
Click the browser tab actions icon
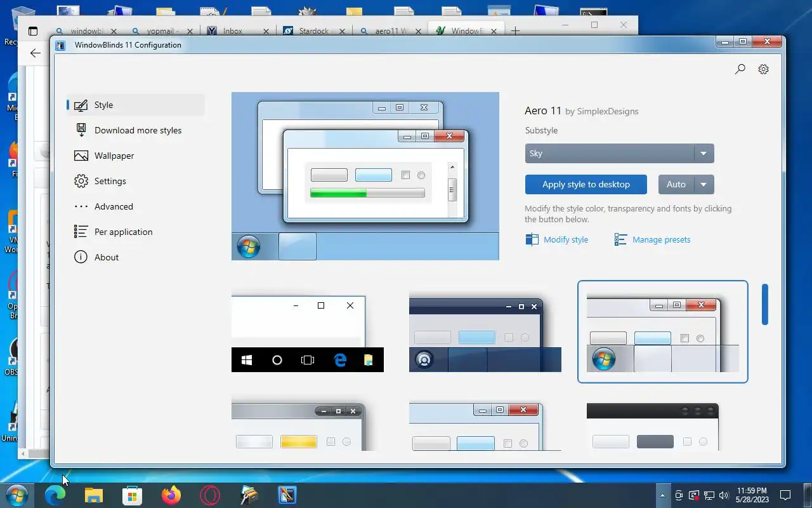coord(33,31)
